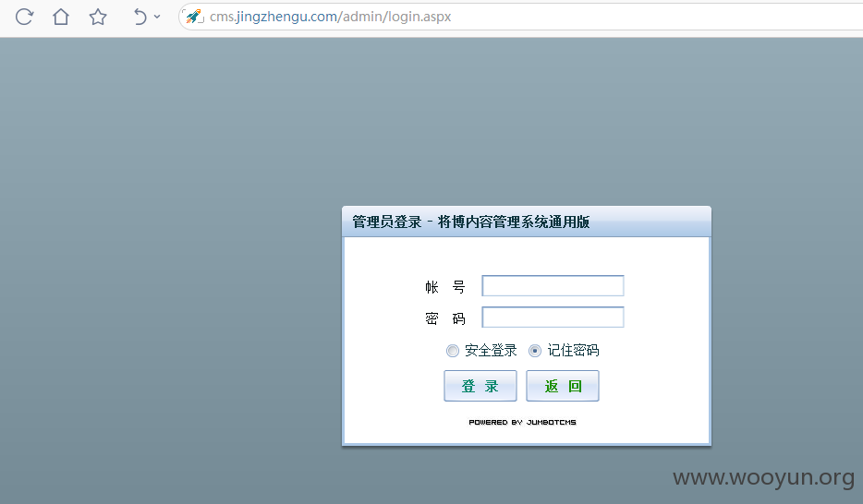Click the undo back arrow icon
Screen dimensions: 863x504
click(140, 17)
